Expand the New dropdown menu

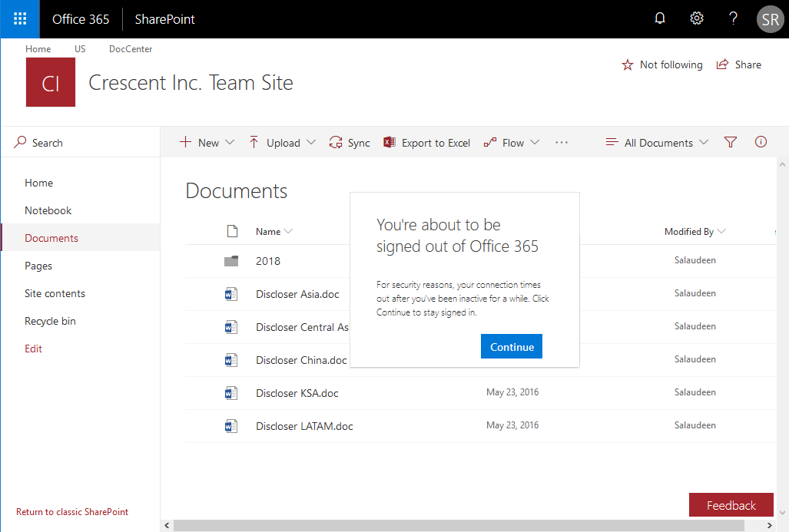click(x=207, y=143)
